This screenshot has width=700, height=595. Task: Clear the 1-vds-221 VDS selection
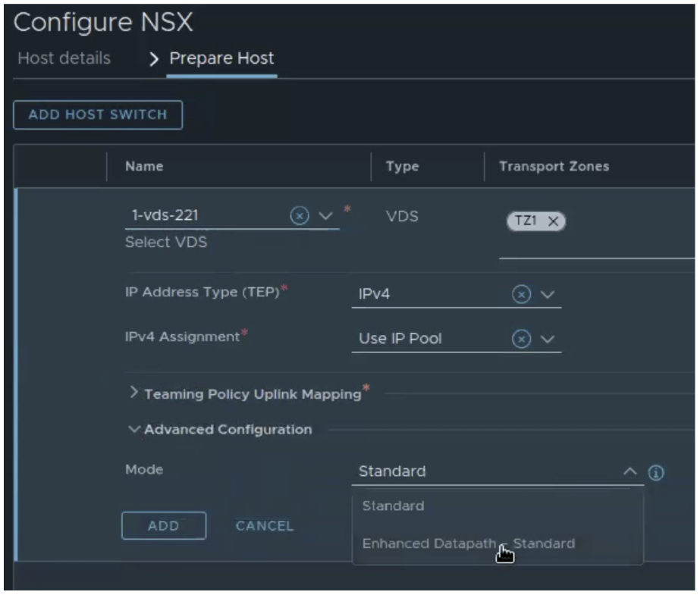[300, 217]
